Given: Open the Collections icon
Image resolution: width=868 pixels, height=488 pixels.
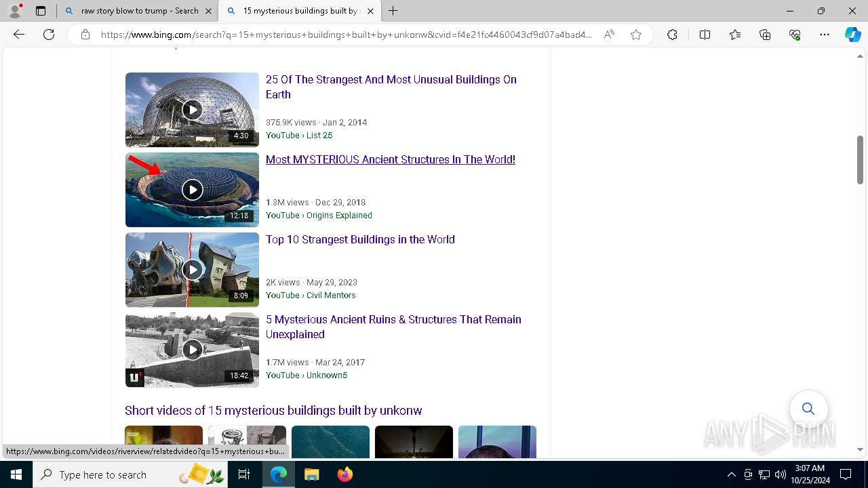Looking at the screenshot, I should coord(765,35).
